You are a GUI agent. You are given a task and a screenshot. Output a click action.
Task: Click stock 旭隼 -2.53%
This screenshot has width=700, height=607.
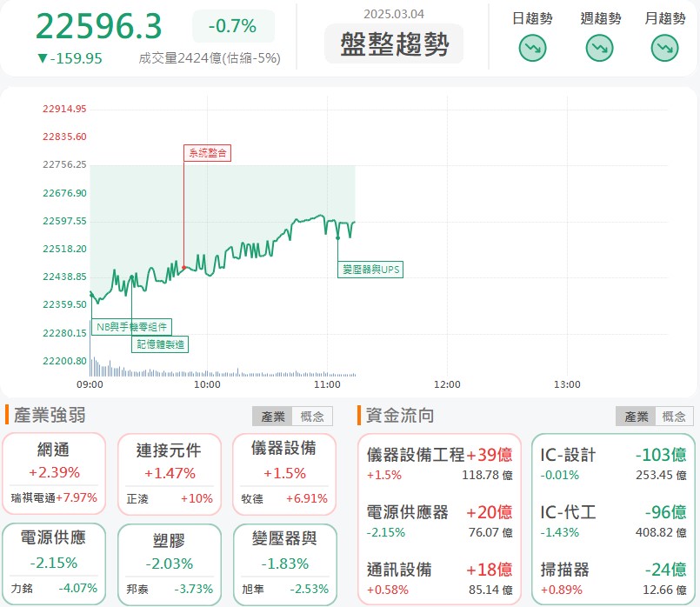click(x=284, y=589)
